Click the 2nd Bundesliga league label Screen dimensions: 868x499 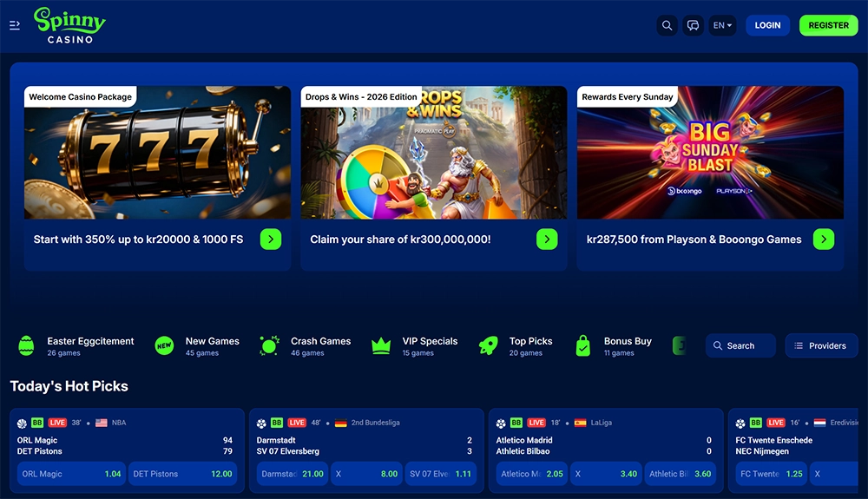click(375, 423)
